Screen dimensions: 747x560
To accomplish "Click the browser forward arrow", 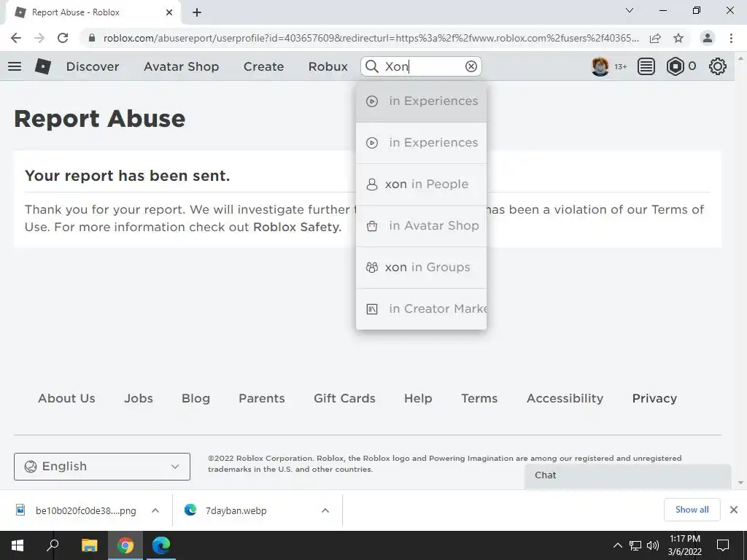I will (39, 38).
